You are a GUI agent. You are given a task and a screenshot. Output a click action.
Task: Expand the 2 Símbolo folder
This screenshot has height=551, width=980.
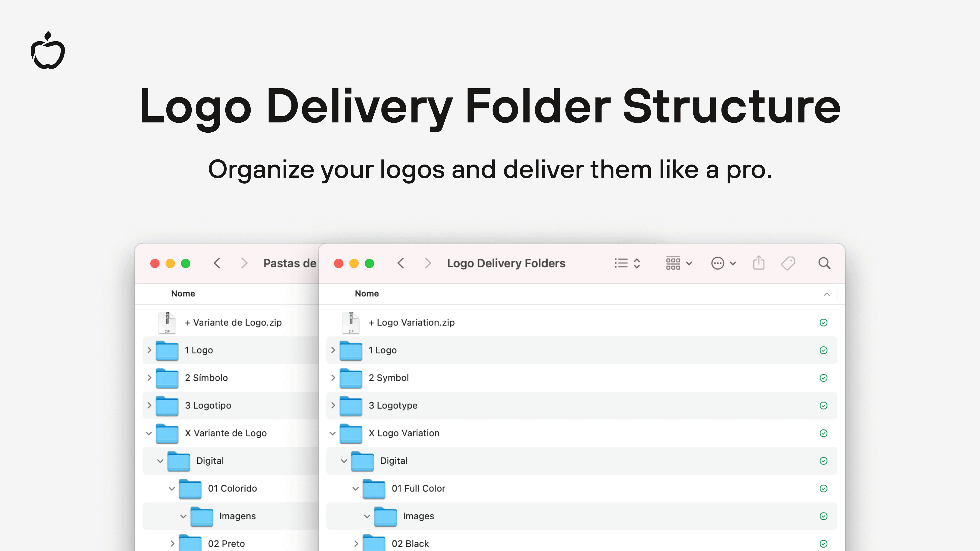pos(149,378)
